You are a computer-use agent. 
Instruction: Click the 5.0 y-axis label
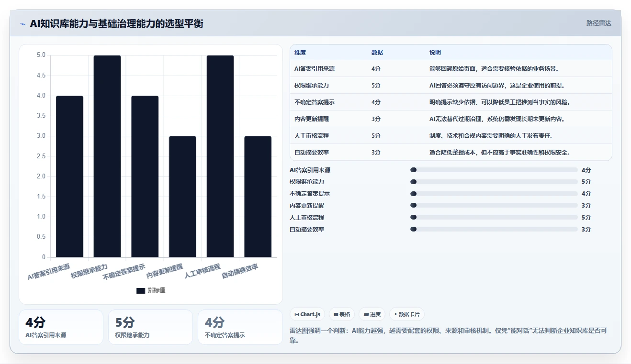click(x=41, y=55)
